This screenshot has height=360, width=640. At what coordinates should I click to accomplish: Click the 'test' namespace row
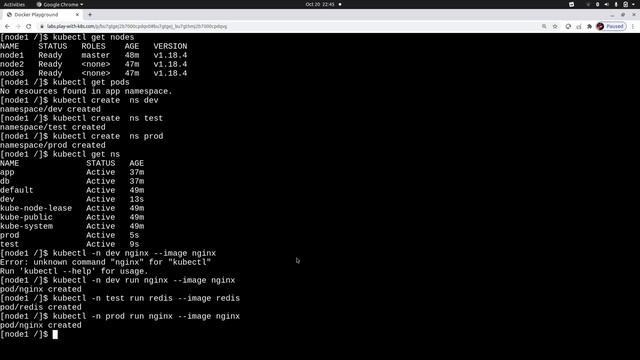click(x=69, y=244)
